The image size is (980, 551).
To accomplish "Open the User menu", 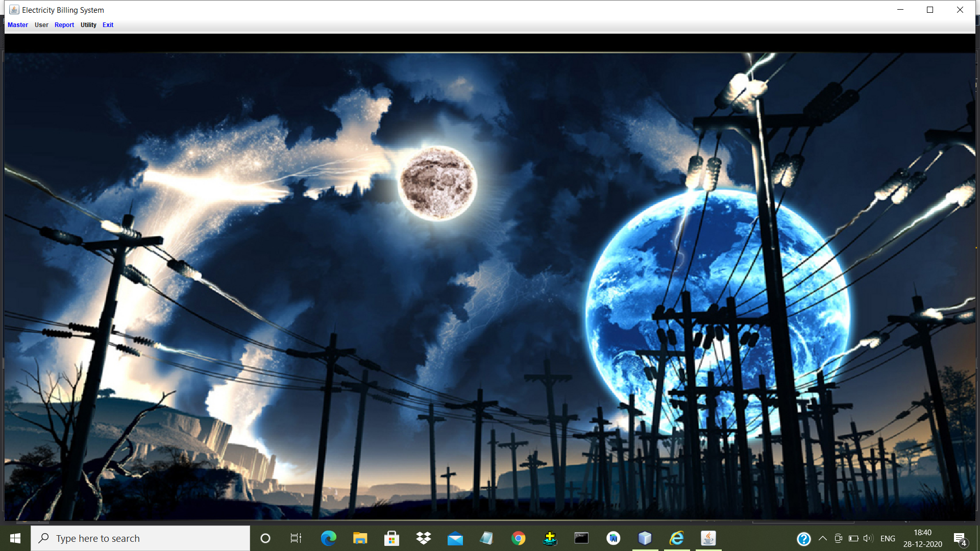I will point(41,24).
